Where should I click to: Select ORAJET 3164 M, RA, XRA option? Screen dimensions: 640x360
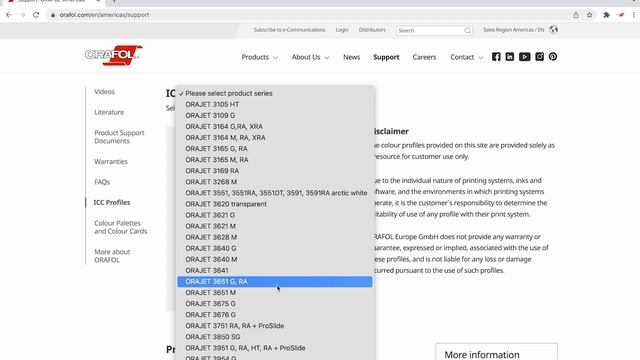click(x=275, y=138)
